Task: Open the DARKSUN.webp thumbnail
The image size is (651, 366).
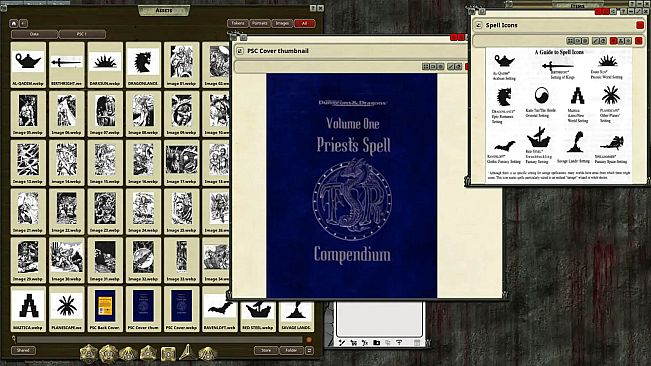Action: 105,65
